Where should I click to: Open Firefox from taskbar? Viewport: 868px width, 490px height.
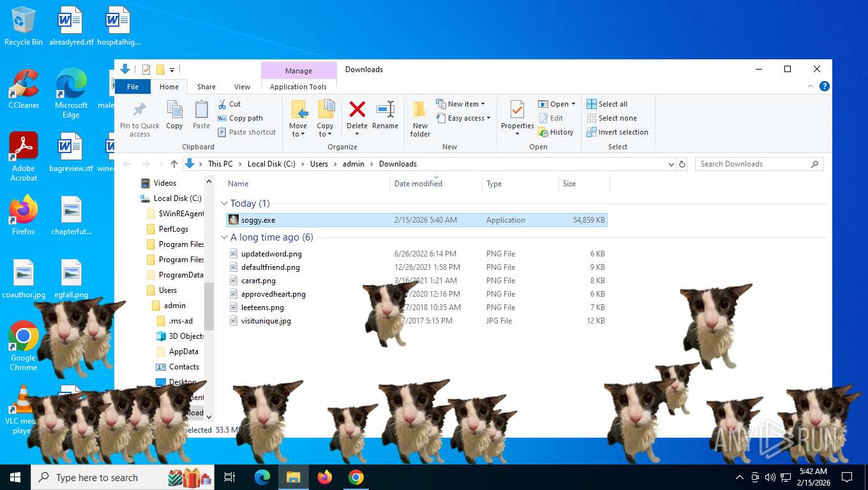click(325, 477)
